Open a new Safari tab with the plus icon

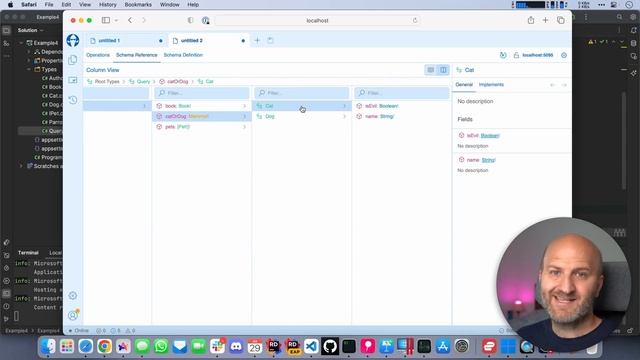click(545, 20)
